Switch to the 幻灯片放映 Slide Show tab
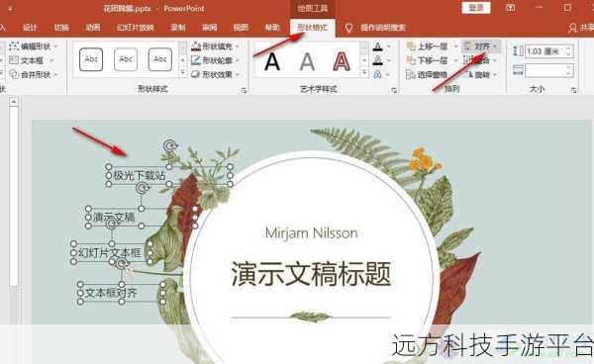This screenshot has width=594, height=364. click(136, 28)
